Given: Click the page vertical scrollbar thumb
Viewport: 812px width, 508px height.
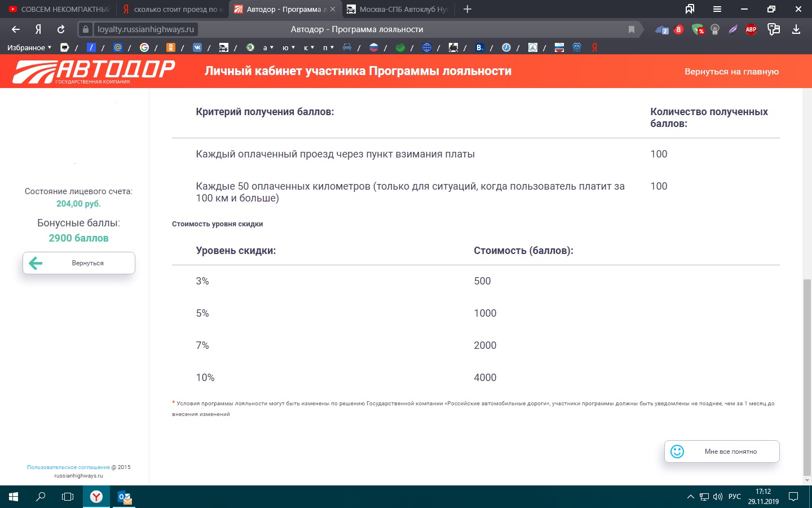Looking at the screenshot, I should 807,376.
